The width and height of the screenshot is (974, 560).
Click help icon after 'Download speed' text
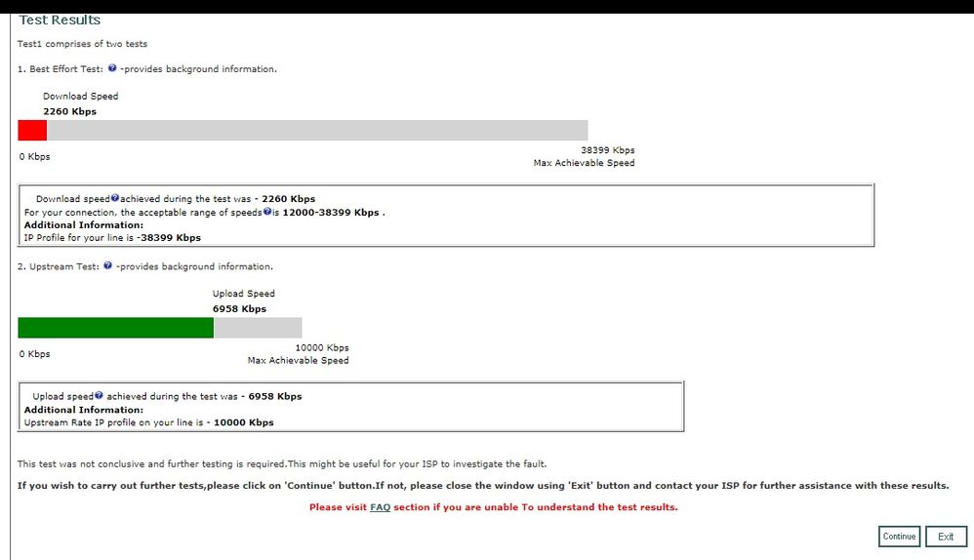(115, 198)
